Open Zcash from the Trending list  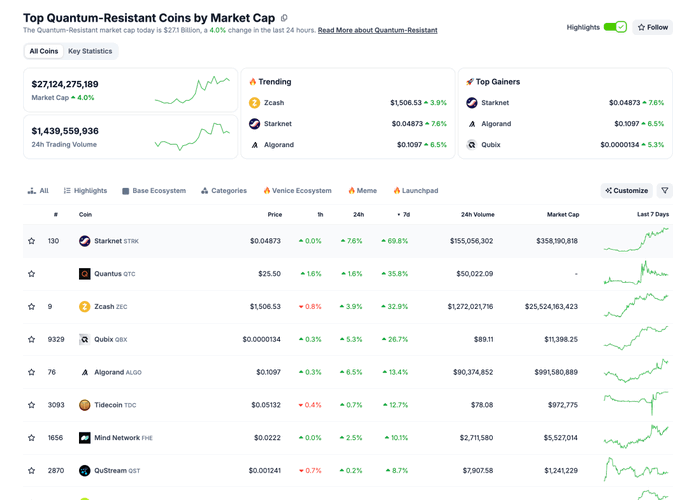tap(274, 103)
